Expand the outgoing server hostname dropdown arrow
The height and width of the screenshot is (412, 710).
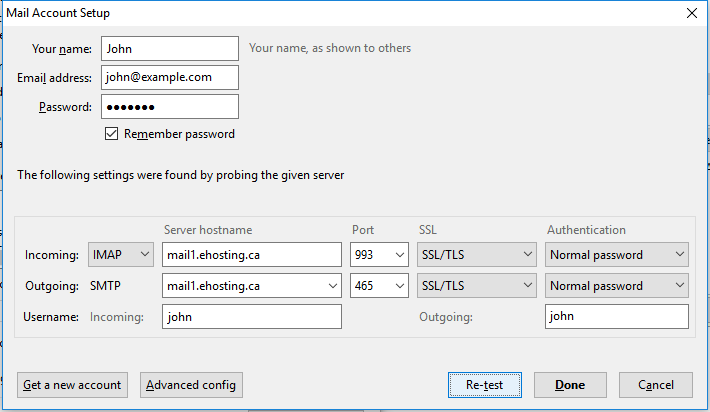tap(332, 286)
